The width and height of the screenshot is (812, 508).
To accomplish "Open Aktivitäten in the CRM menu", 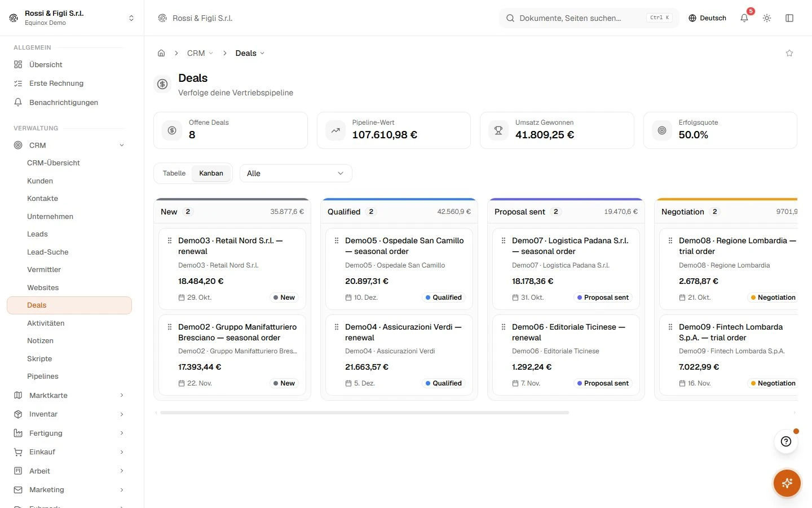I will pyautogui.click(x=46, y=323).
